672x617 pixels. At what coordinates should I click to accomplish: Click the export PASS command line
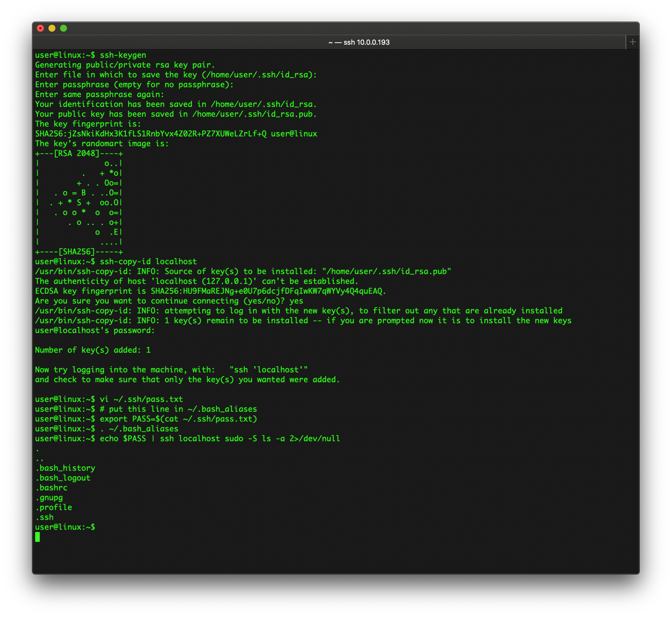[x=179, y=419]
